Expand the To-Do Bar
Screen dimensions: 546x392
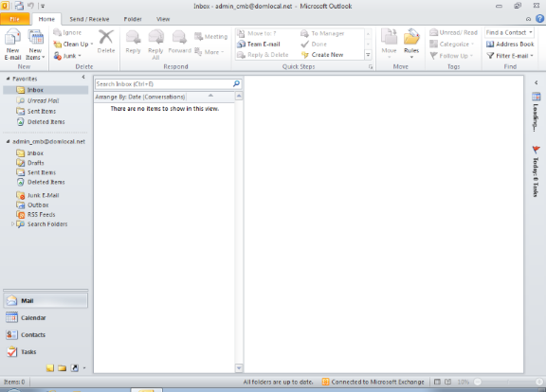coord(536,82)
